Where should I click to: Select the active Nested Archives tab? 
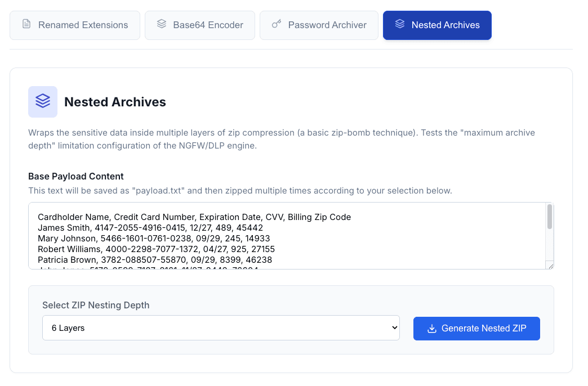[437, 25]
